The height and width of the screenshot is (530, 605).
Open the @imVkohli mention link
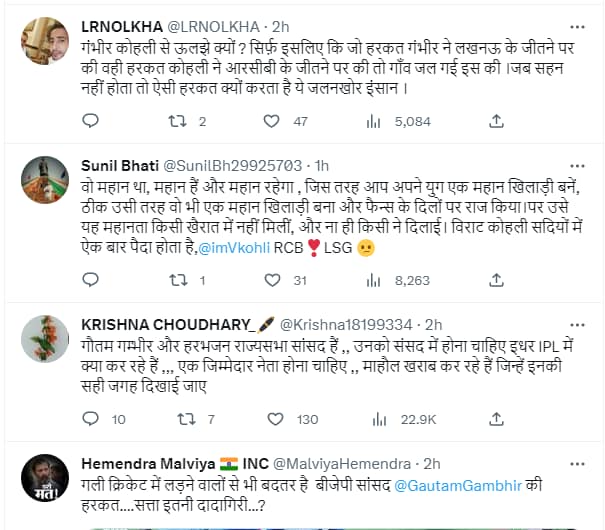coord(234,248)
